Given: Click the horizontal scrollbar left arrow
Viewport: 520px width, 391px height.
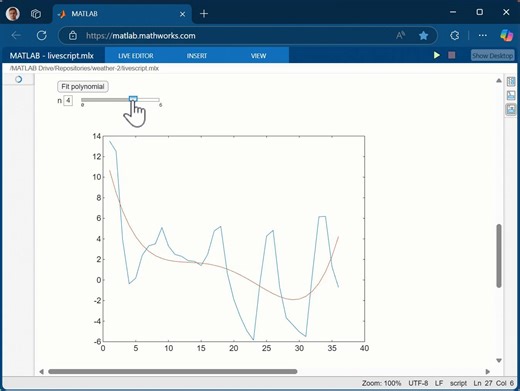Looking at the screenshot, I should coord(41,371).
